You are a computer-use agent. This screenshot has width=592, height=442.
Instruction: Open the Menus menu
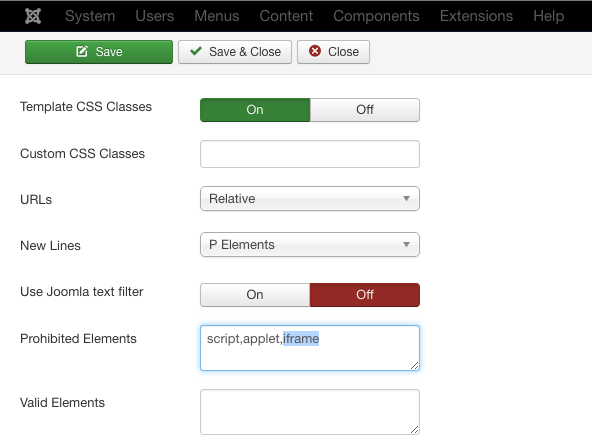pyautogui.click(x=217, y=16)
